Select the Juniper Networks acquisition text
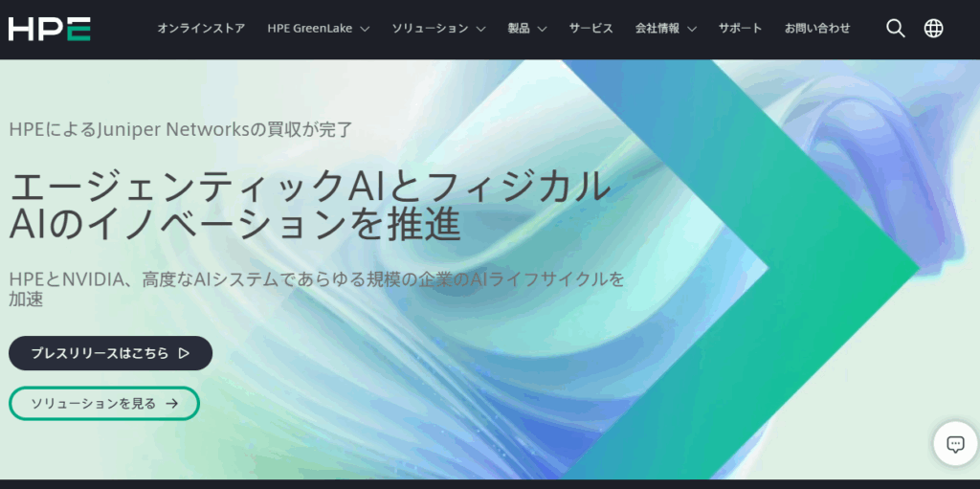Viewport: 980px width, 489px height. (181, 129)
